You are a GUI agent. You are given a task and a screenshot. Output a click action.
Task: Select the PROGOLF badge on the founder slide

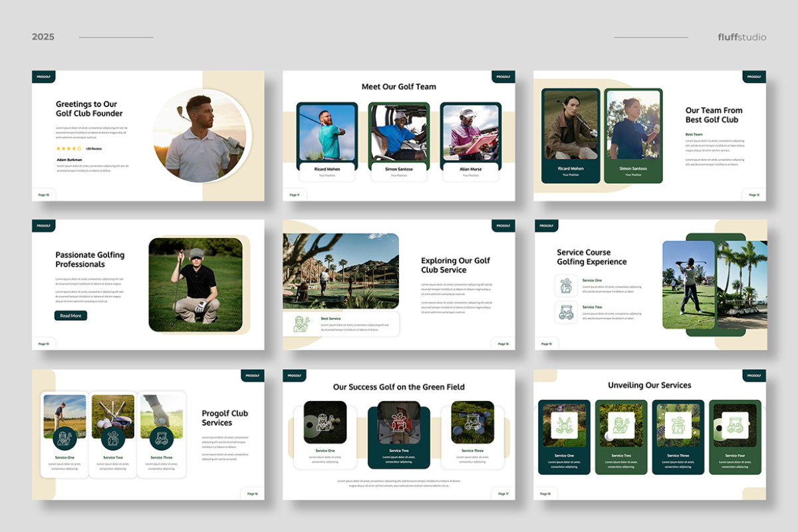pyautogui.click(x=43, y=76)
